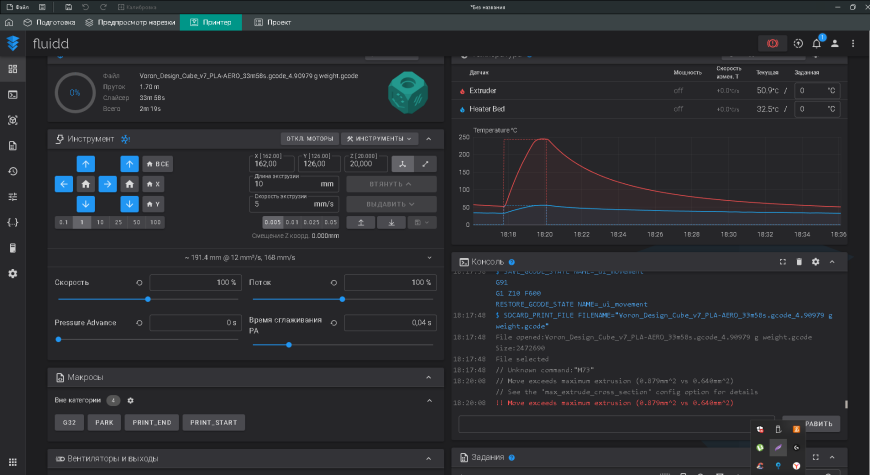Viewport: 870px width, 475px height.
Task: Click the red emergency stop icon
Action: [x=772, y=44]
